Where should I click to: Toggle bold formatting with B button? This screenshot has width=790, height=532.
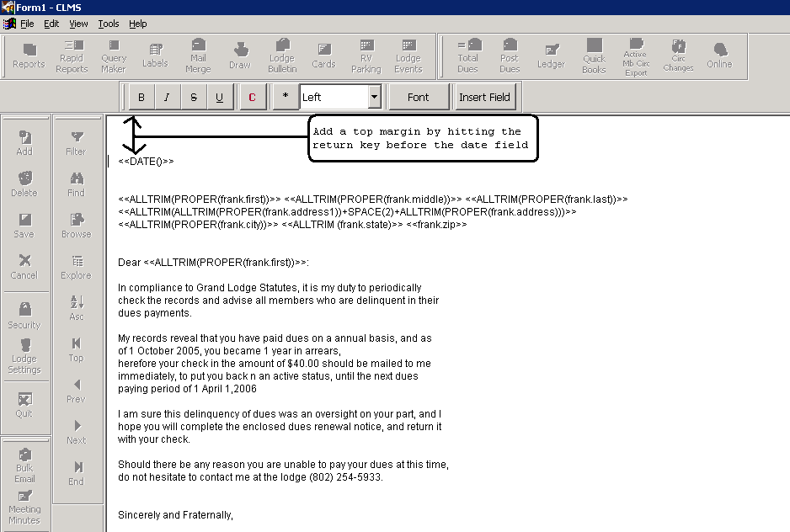click(141, 98)
